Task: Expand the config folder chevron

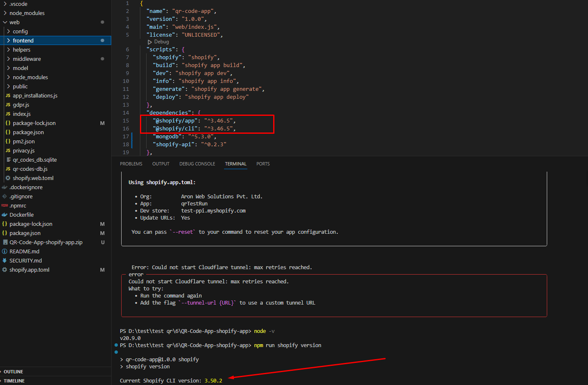Action: coord(8,31)
